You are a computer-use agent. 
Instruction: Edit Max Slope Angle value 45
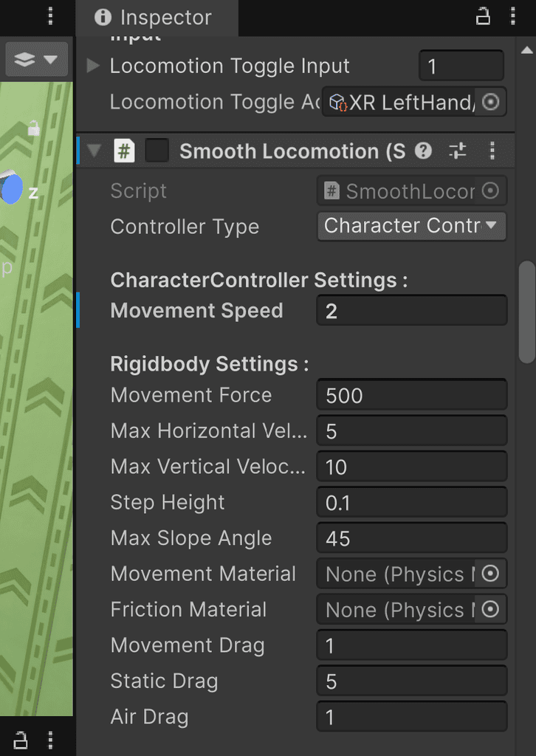[412, 538]
